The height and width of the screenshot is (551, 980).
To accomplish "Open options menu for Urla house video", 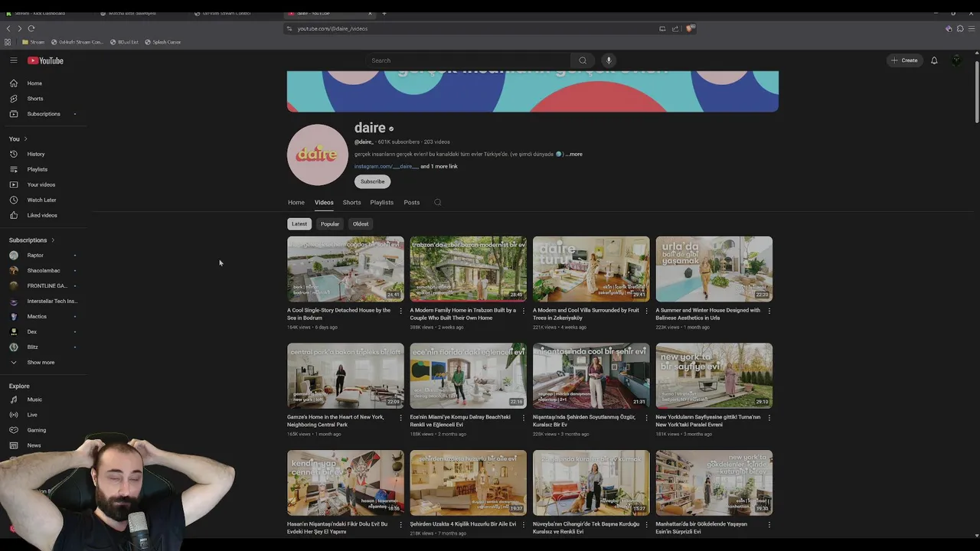I will point(769,311).
